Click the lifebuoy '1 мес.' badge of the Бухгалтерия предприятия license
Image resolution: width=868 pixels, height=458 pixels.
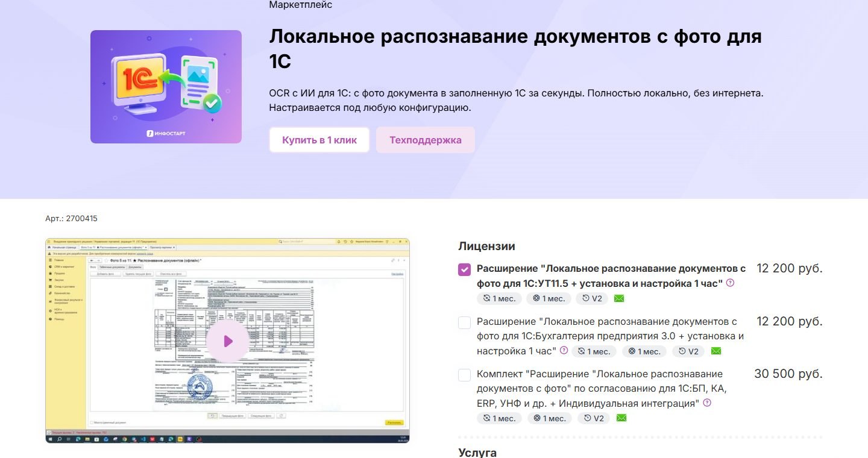point(644,351)
